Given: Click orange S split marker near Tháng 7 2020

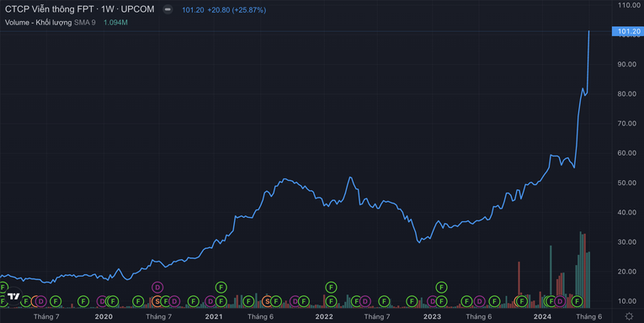Looking at the screenshot, I should coord(157,302).
